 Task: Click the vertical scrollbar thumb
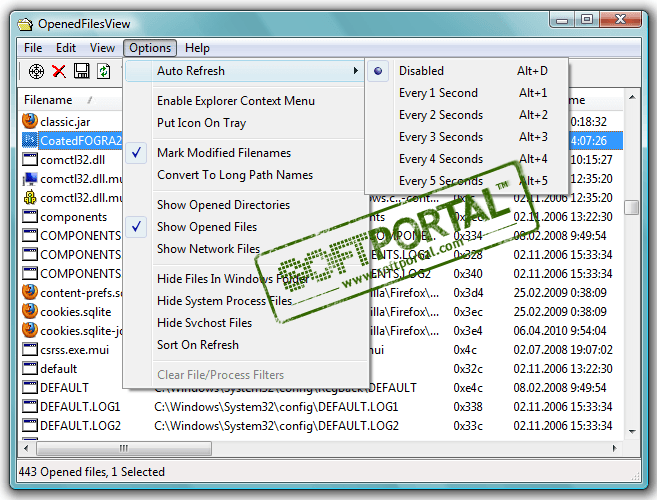coord(632,207)
